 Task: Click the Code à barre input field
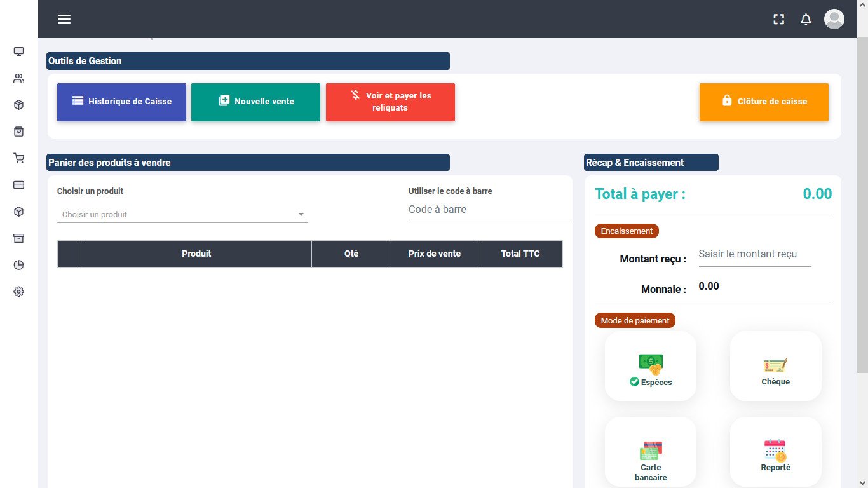tap(489, 209)
